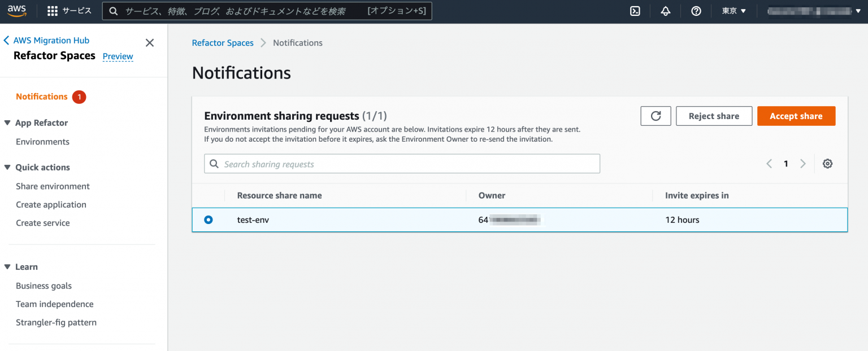868x351 pixels.
Task: Collapse the Learn section
Action: click(x=6, y=266)
